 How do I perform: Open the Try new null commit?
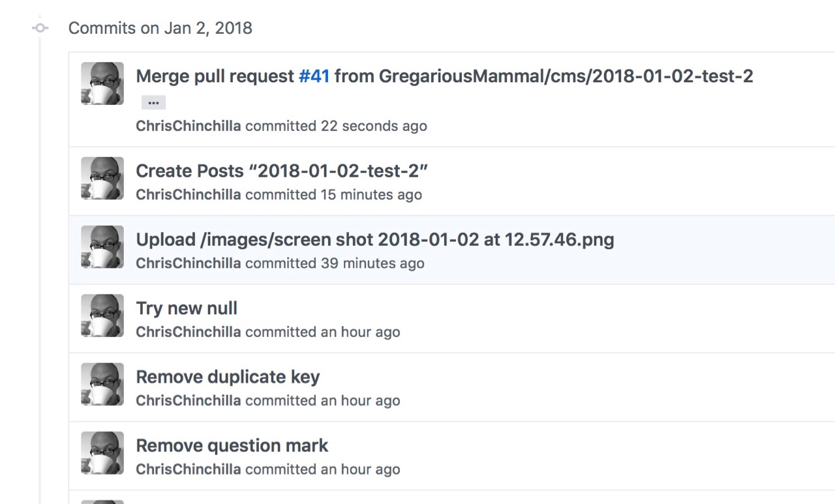coord(187,308)
